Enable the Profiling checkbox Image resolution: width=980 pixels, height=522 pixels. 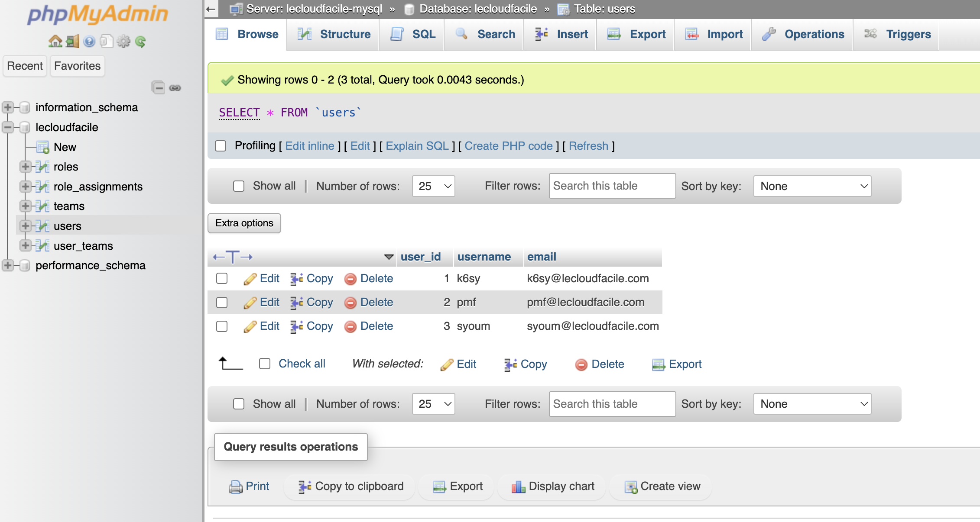tap(221, 146)
